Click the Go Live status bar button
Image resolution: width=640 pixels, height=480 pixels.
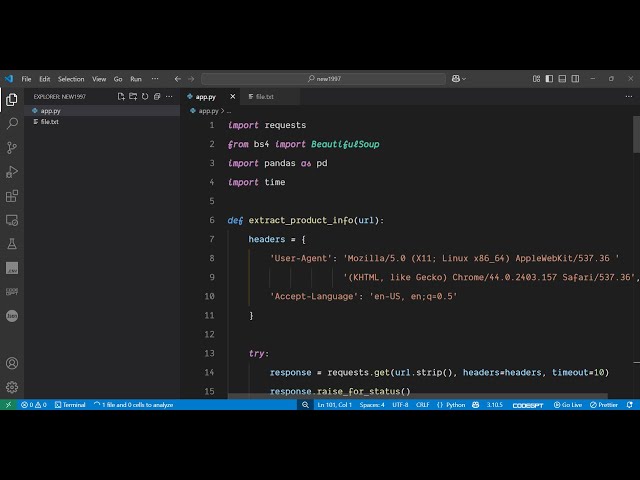click(568, 405)
